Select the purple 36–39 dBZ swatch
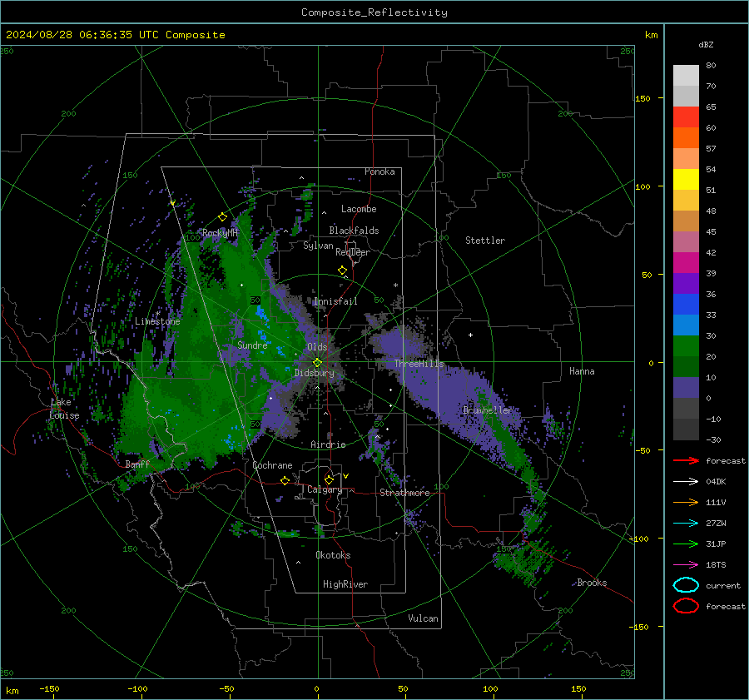The height and width of the screenshot is (700, 749). point(686,284)
